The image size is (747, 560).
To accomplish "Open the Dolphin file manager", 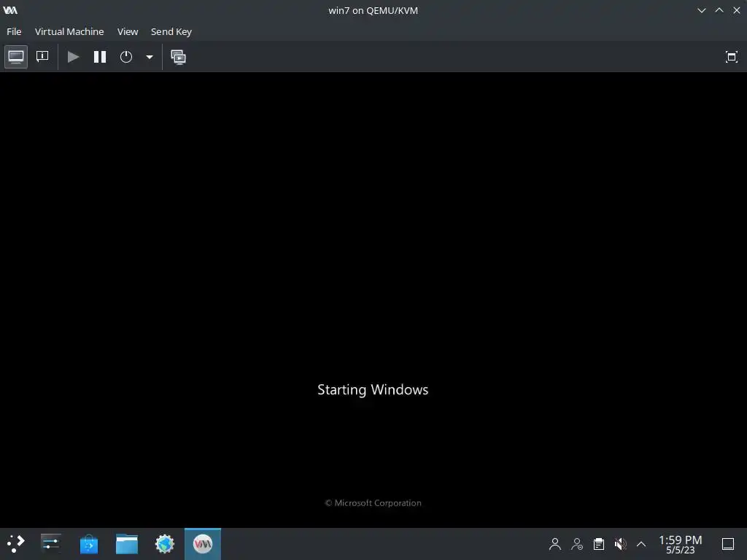I will click(x=127, y=544).
